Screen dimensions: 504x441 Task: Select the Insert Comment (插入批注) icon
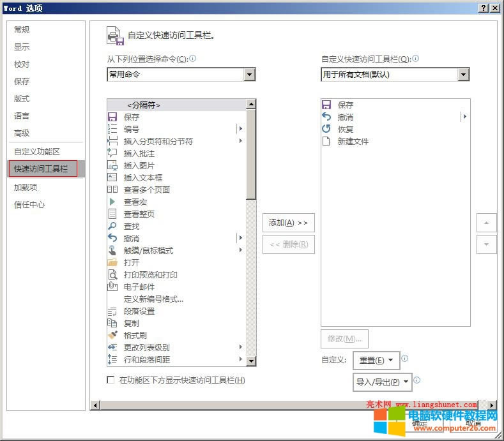pos(112,154)
